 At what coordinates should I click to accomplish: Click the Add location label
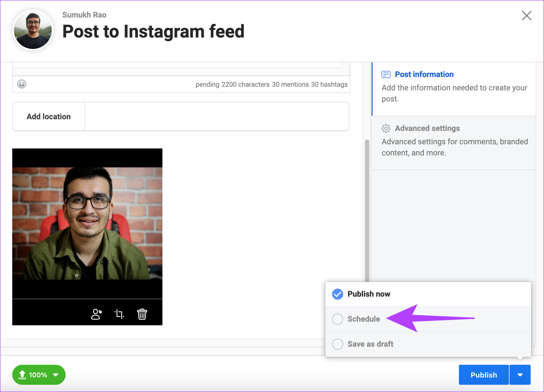point(48,116)
